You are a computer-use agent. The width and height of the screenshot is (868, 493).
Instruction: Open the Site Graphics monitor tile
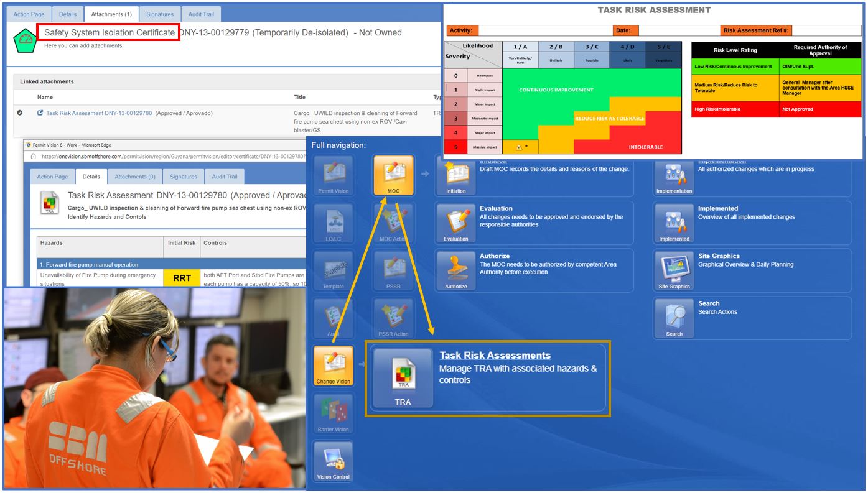coord(674,271)
